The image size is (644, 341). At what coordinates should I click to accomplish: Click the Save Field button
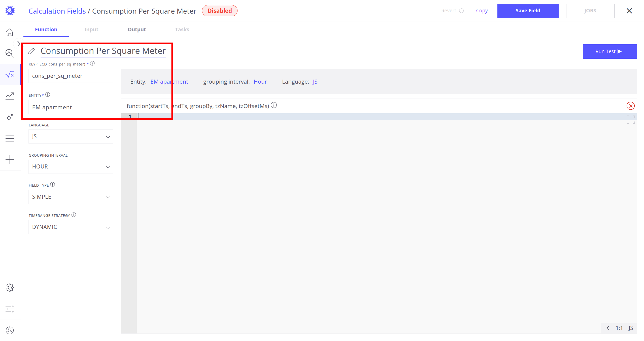click(x=528, y=11)
